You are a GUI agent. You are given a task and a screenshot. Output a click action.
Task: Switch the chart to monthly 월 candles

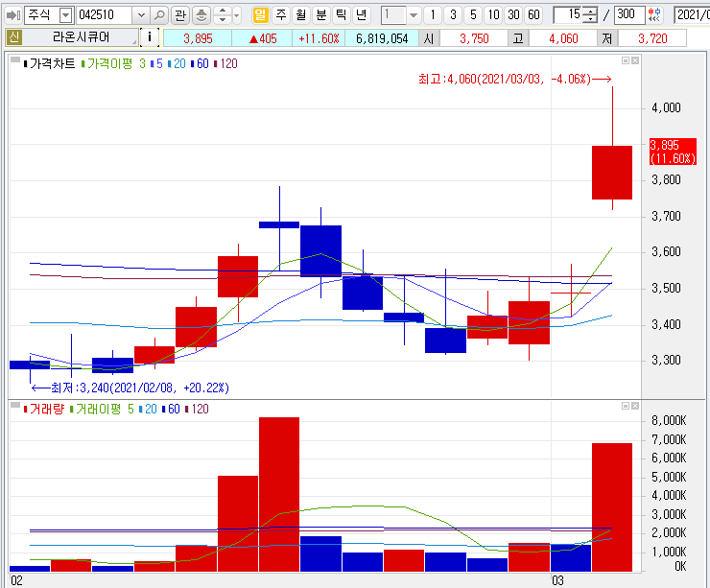coord(301,15)
